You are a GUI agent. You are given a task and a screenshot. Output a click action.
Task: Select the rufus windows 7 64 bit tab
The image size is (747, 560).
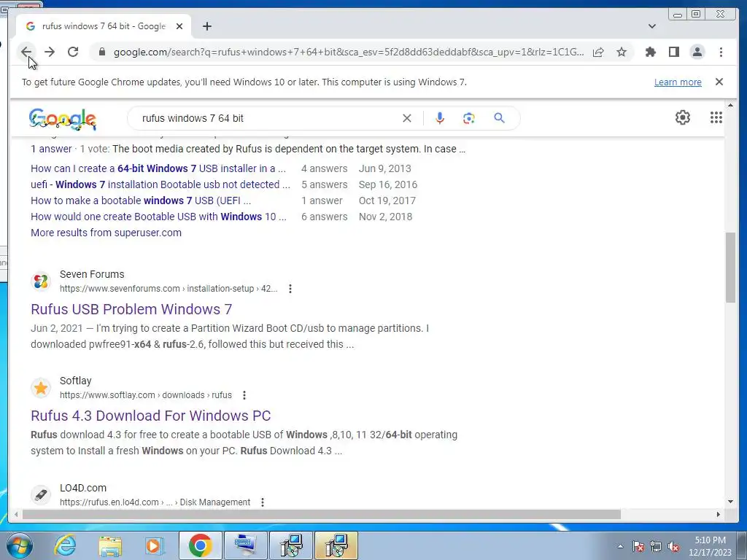(x=104, y=26)
